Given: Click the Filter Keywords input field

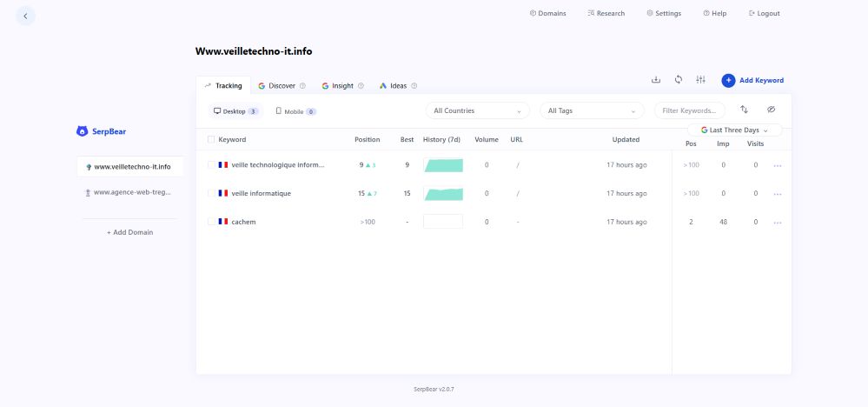Looking at the screenshot, I should coord(690,110).
